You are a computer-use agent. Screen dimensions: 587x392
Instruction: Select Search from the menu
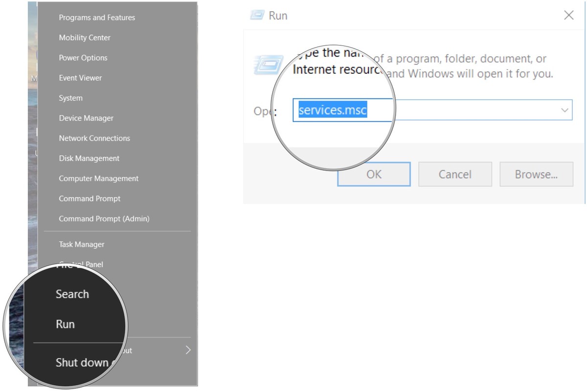click(x=73, y=294)
